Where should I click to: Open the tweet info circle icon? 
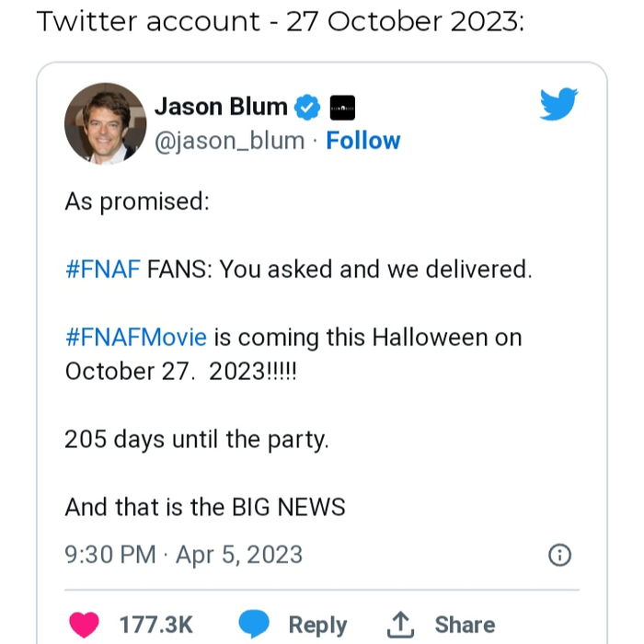click(559, 555)
